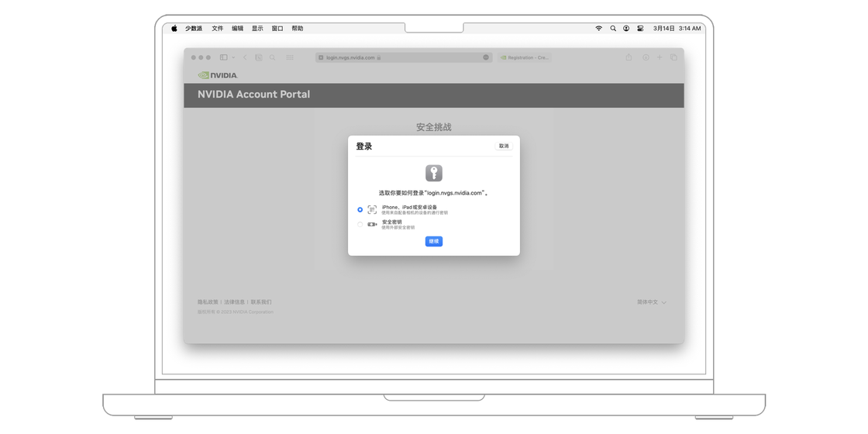The image size is (868, 434).
Task: Click the login.nvgs.nvidia.com address bar
Action: click(x=404, y=57)
